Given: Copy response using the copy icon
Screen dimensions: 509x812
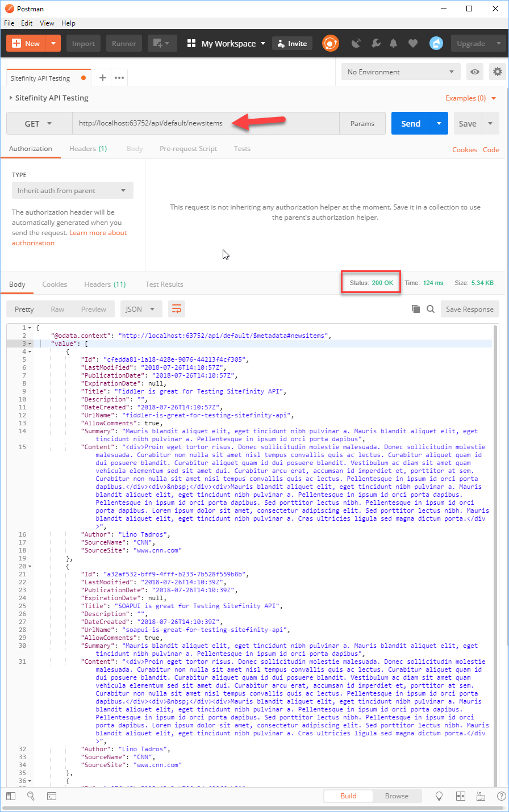Looking at the screenshot, I should click(416, 309).
